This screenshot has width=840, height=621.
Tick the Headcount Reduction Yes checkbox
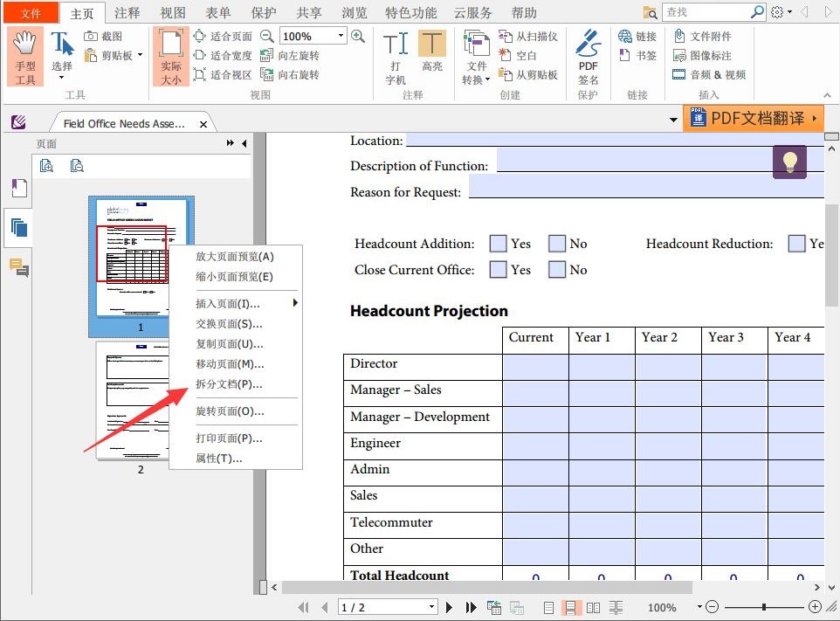tap(796, 244)
